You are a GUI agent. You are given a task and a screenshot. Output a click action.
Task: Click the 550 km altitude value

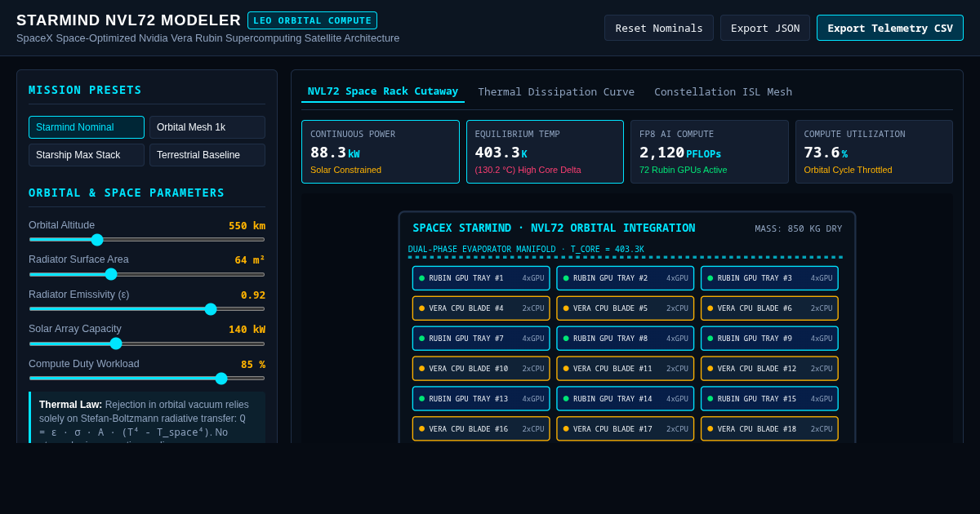(x=247, y=226)
